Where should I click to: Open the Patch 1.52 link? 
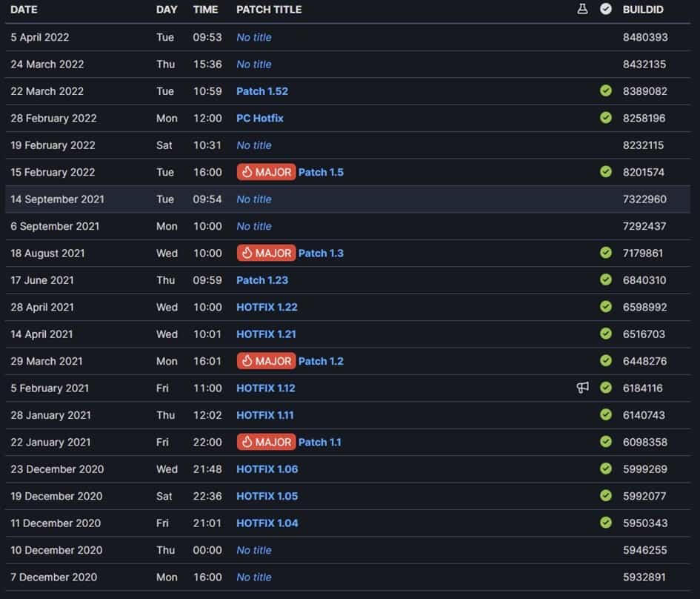(x=261, y=91)
